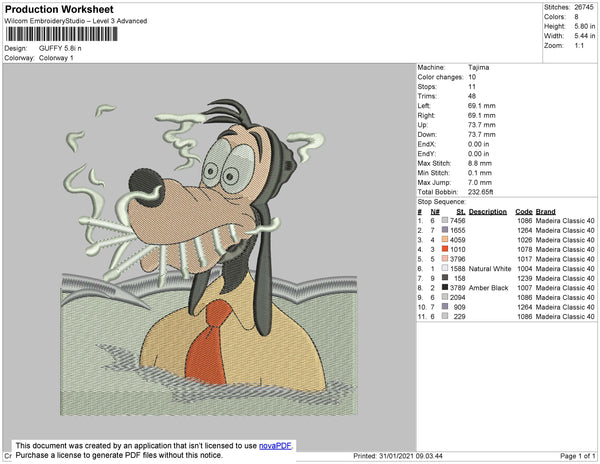Click the Up extent value 73.7 mm

point(481,125)
